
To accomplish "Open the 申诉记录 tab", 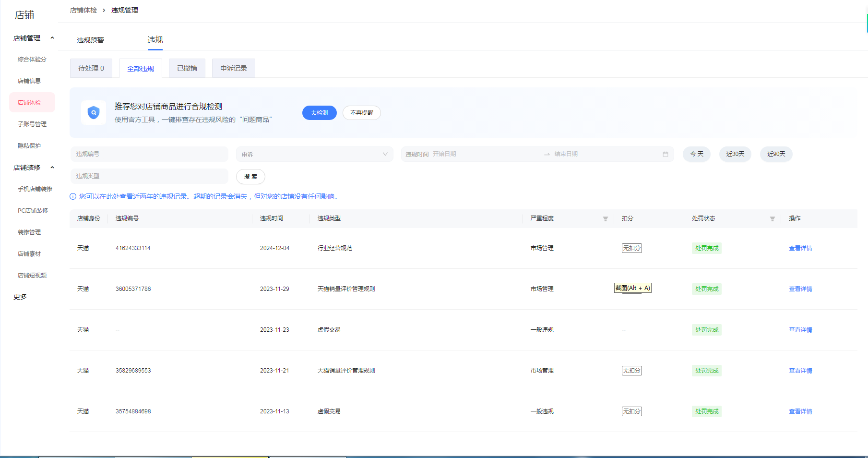I will [x=233, y=68].
